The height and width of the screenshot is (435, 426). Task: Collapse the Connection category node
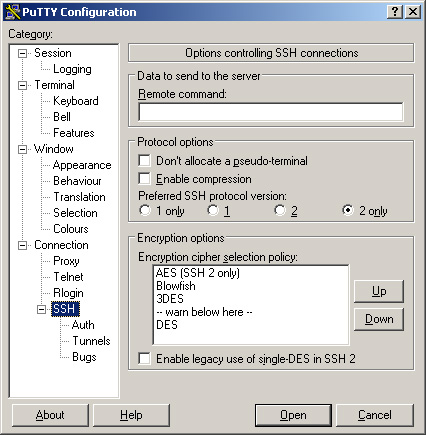pos(22,245)
